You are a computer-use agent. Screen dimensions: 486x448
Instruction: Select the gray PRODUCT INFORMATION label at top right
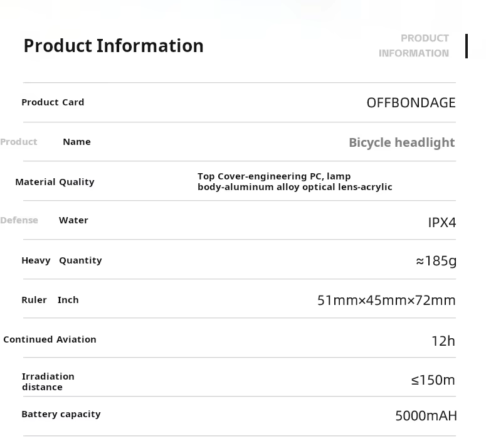tap(414, 46)
